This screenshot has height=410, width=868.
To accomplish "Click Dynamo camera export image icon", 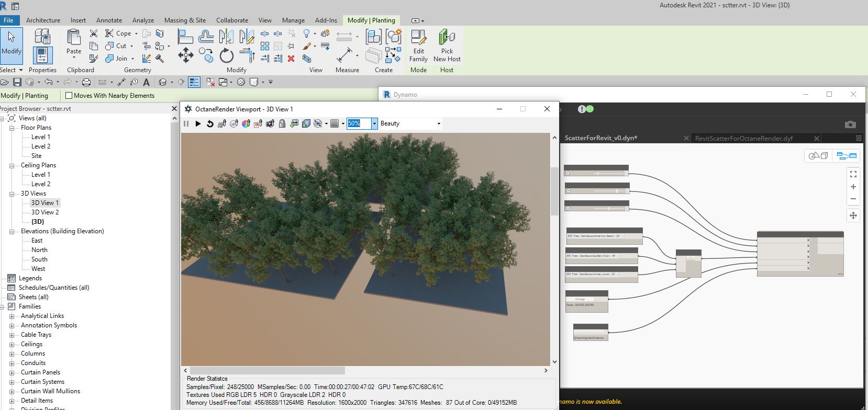I will pos(850,124).
